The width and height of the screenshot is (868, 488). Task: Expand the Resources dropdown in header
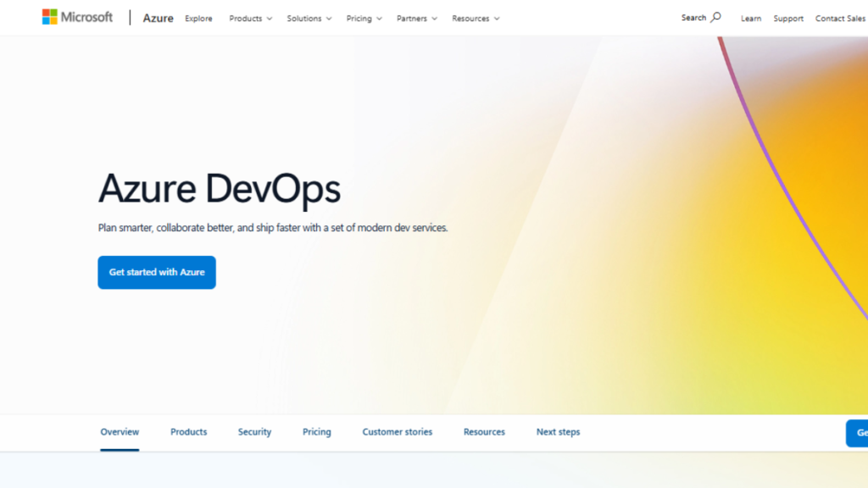(475, 19)
